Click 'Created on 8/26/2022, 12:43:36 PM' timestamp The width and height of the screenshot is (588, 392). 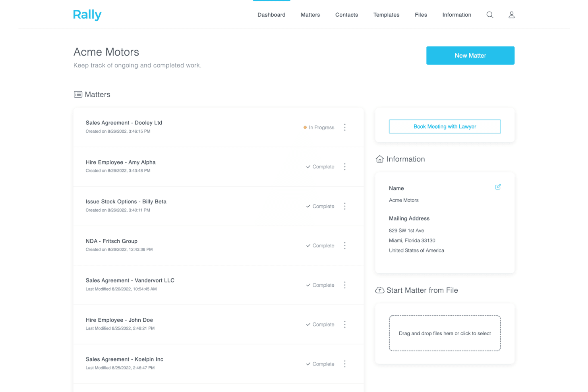(x=119, y=249)
